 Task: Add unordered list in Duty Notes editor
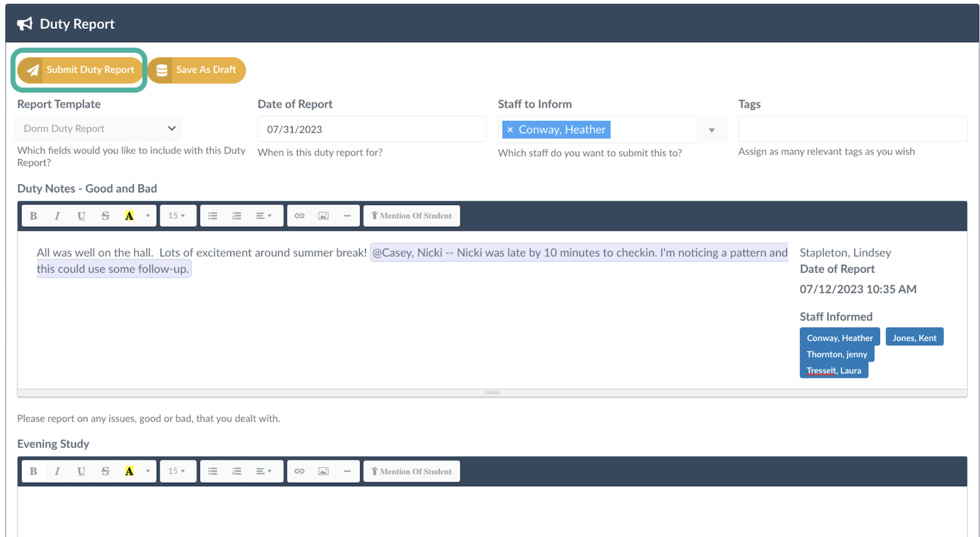(x=213, y=216)
